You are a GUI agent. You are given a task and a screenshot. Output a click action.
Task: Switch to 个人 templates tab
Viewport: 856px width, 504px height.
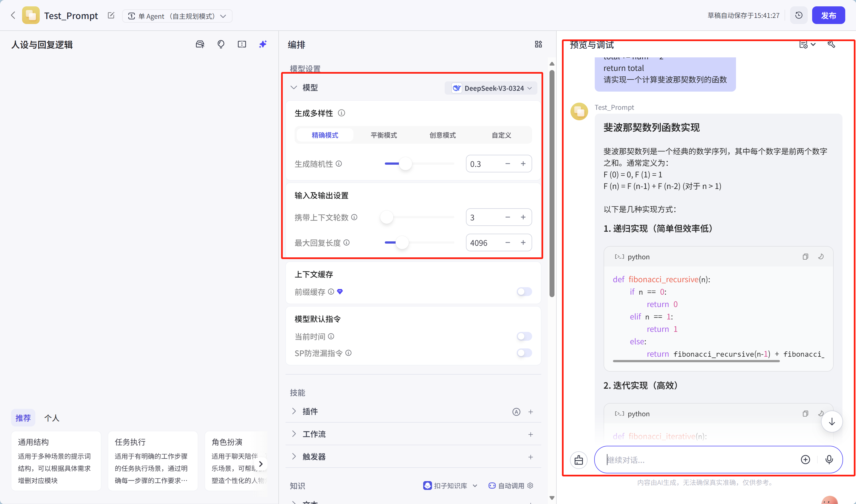52,418
